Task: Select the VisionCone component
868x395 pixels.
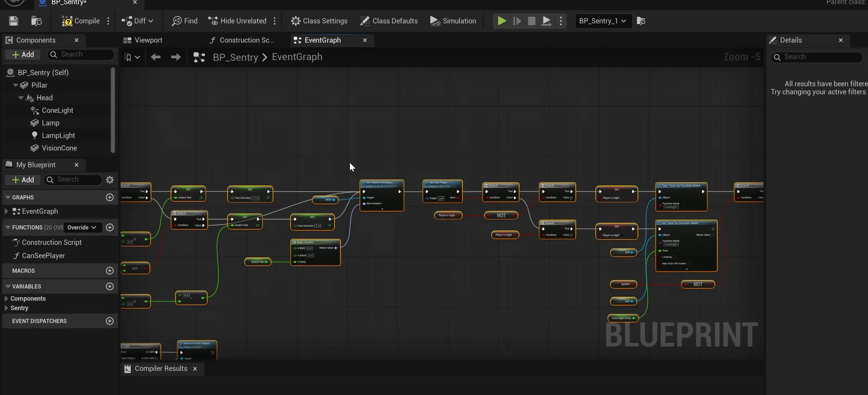Action: pyautogui.click(x=59, y=148)
